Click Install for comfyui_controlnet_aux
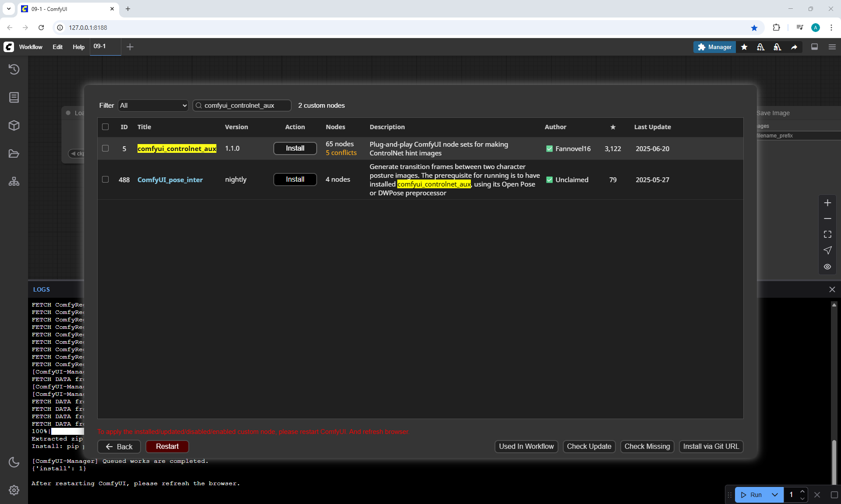The height and width of the screenshot is (504, 841). (295, 148)
